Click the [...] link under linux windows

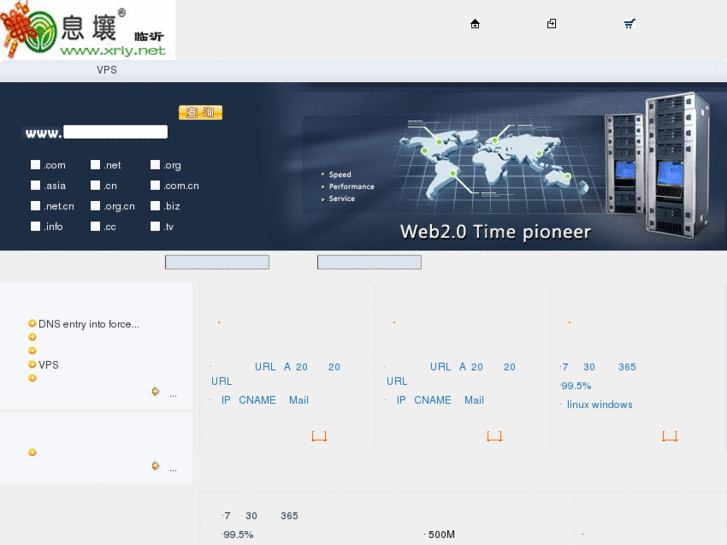pyautogui.click(x=669, y=436)
